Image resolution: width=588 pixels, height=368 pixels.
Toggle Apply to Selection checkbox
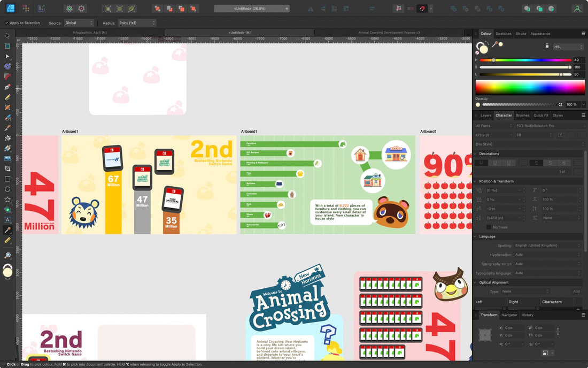(7, 23)
